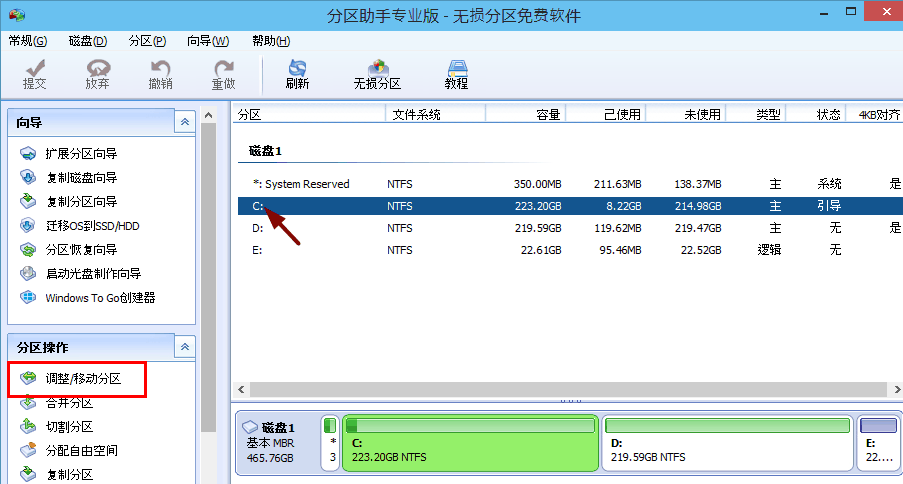Click 切割分区 operation label
Image resolution: width=903 pixels, height=484 pixels.
(x=69, y=427)
